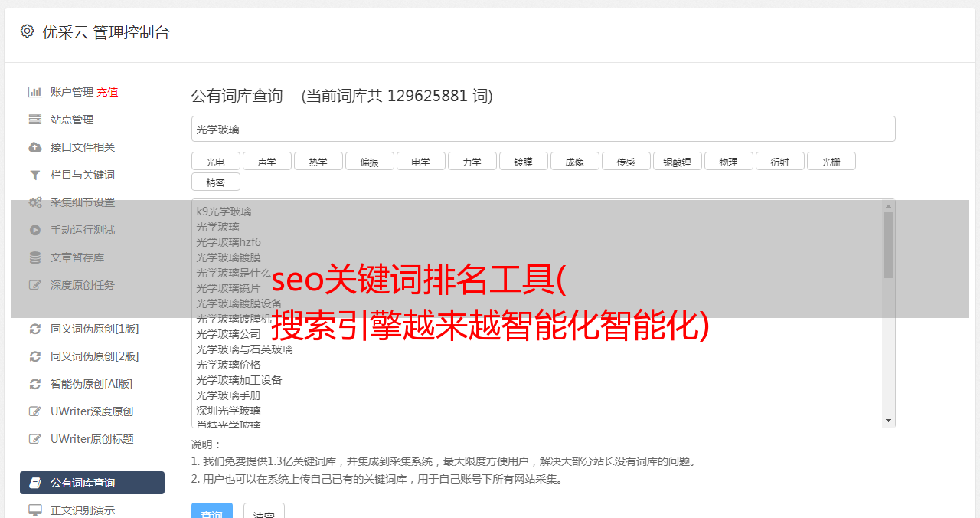980x518 pixels.
Task: Click the 精密 tag button
Action: click(216, 182)
